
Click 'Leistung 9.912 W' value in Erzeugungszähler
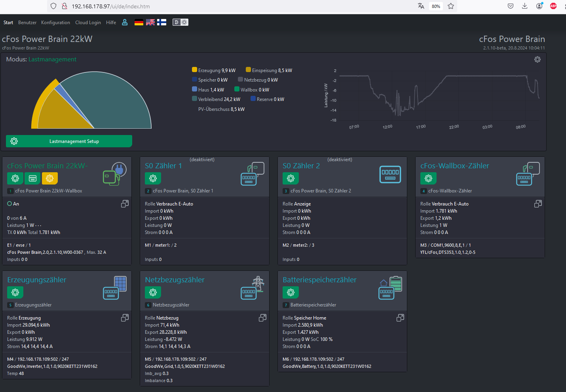(25, 339)
